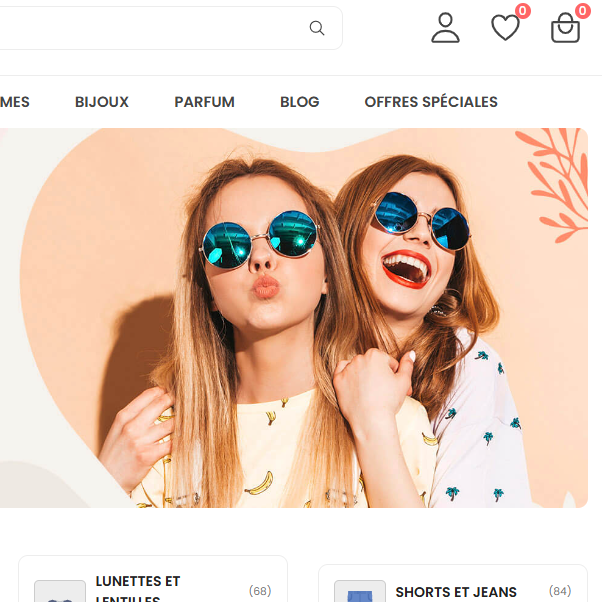Go to the Parfum menu item
The width and height of the screenshot is (602, 602).
(x=204, y=102)
